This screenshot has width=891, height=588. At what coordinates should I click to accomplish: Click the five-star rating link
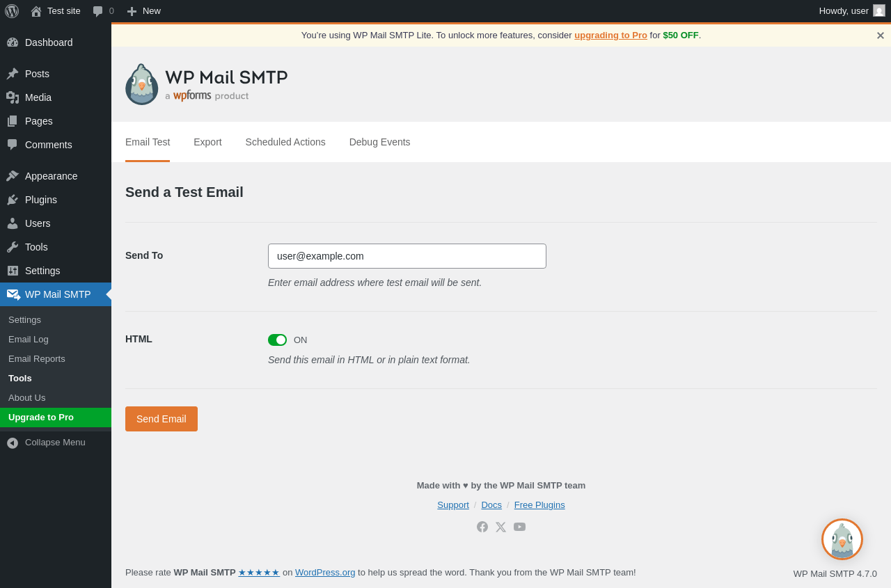(259, 573)
